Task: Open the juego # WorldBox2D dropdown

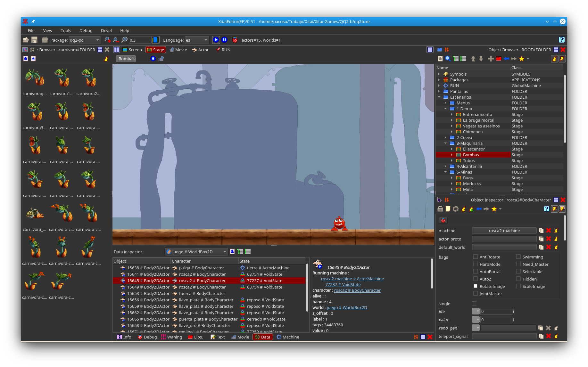Action: [196, 252]
